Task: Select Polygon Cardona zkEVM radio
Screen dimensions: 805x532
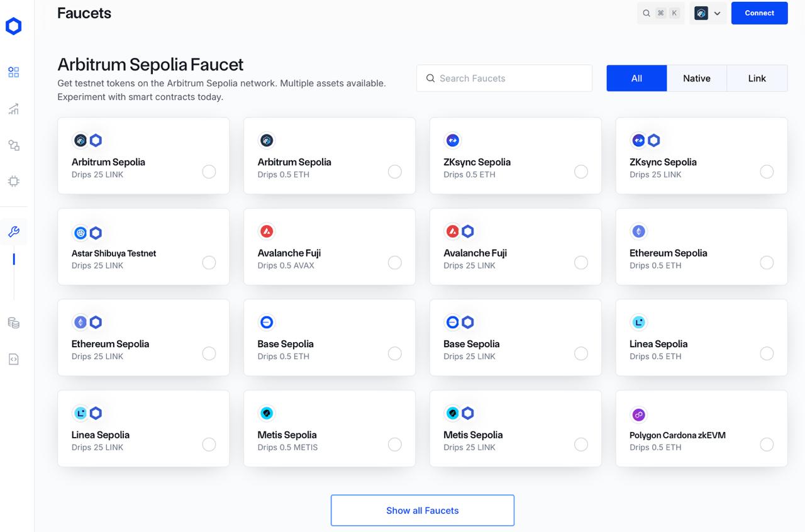Action: [767, 445]
